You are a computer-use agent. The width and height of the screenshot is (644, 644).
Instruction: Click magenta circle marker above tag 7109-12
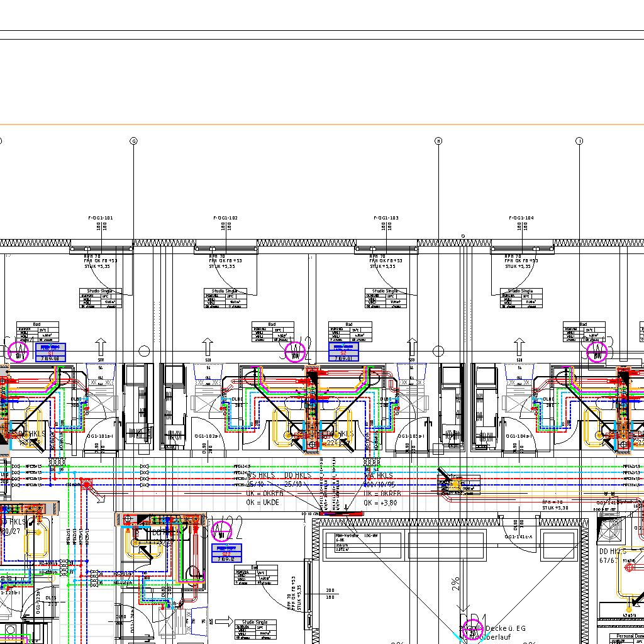point(221,532)
